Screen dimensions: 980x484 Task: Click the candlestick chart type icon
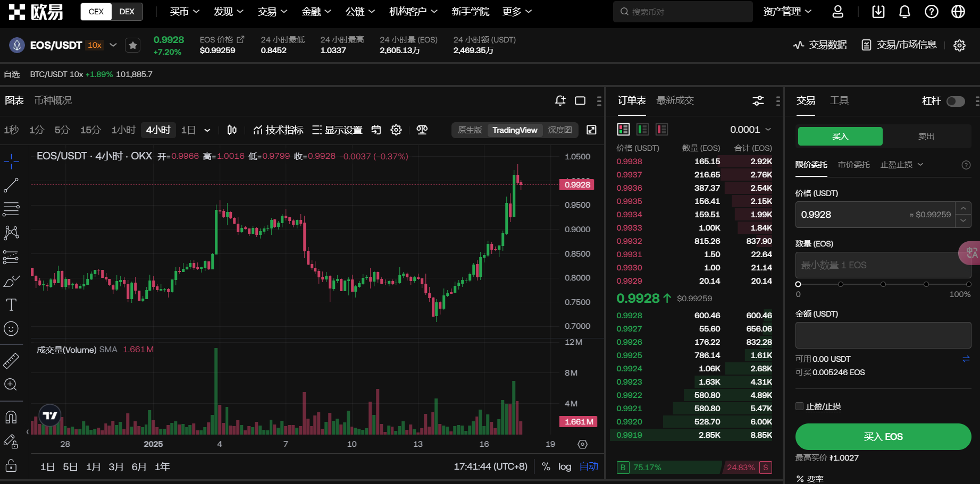click(232, 130)
